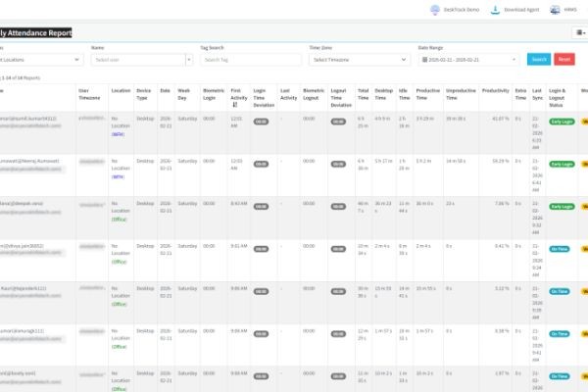
Task: Sort by Biometric Logout column header
Action: coord(314,94)
